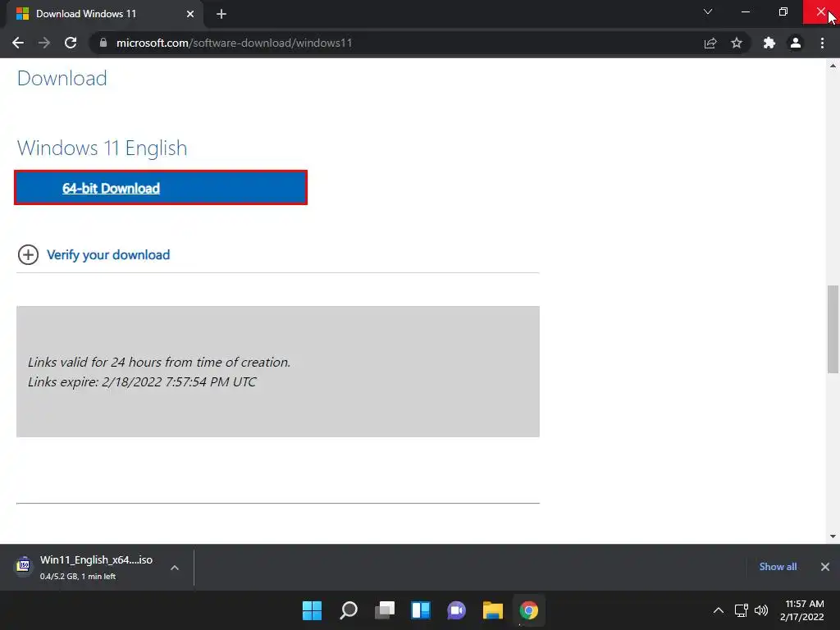Go back using the browser back arrow

(18, 43)
